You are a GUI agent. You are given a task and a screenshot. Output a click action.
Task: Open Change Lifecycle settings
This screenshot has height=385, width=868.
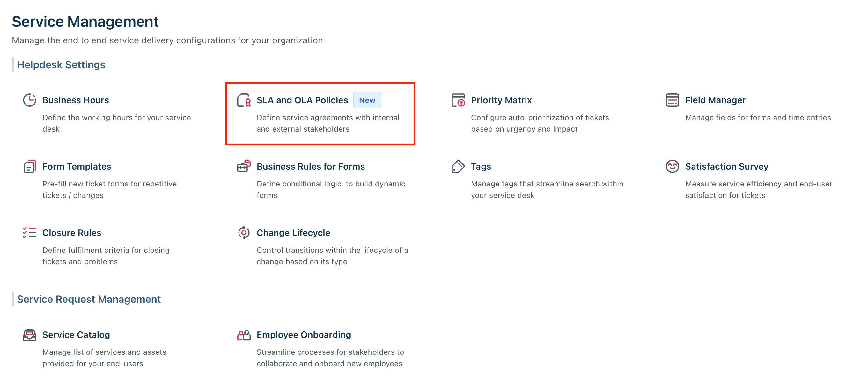tap(293, 233)
